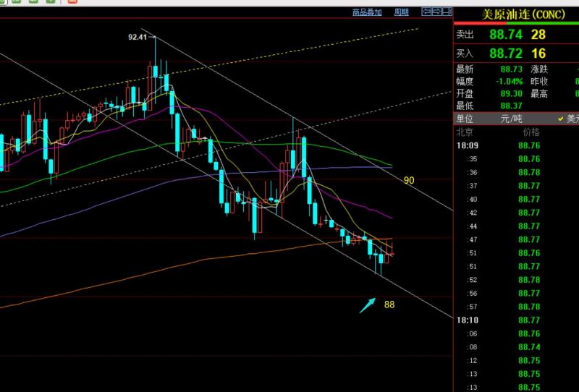The height and width of the screenshot is (392, 579).
Task: Select the 幅度 change value -1.04%
Action: click(x=510, y=82)
